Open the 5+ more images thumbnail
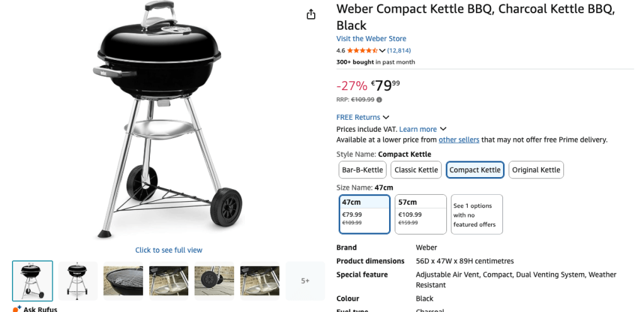644x312 pixels. [x=305, y=280]
